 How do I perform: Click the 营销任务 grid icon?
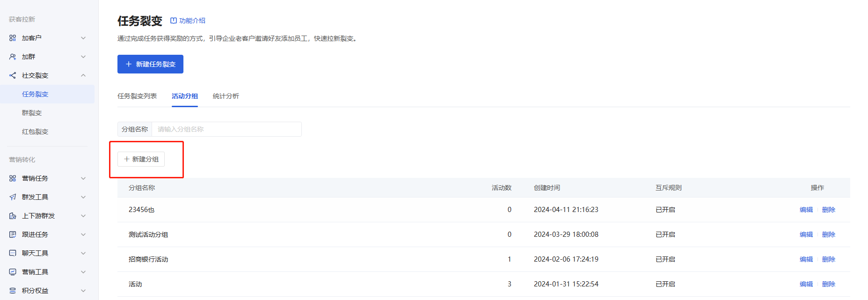13,178
